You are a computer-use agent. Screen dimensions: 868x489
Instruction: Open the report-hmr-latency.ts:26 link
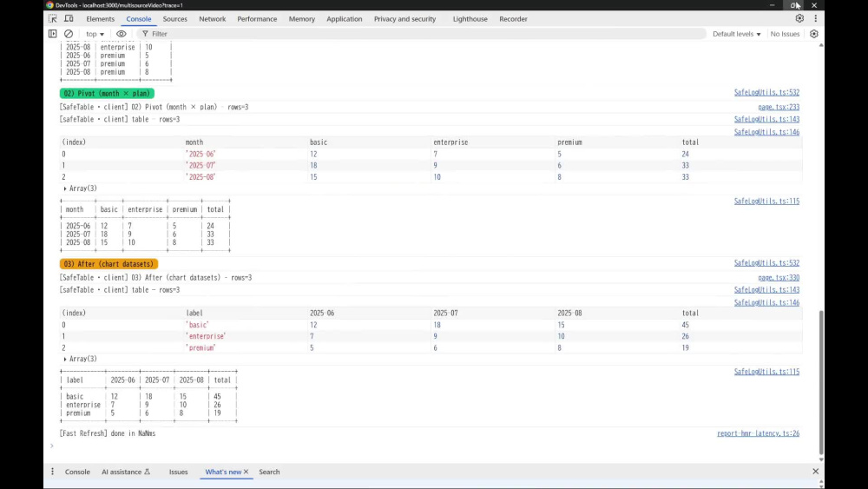click(758, 433)
